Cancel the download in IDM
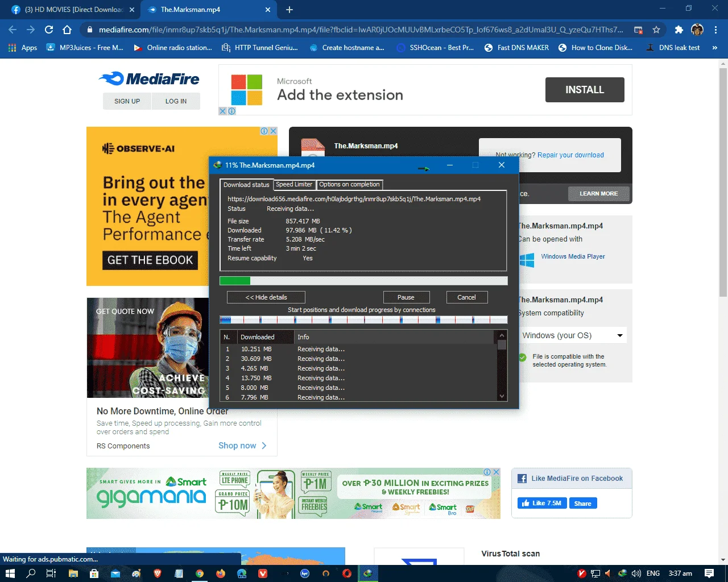 [466, 297]
